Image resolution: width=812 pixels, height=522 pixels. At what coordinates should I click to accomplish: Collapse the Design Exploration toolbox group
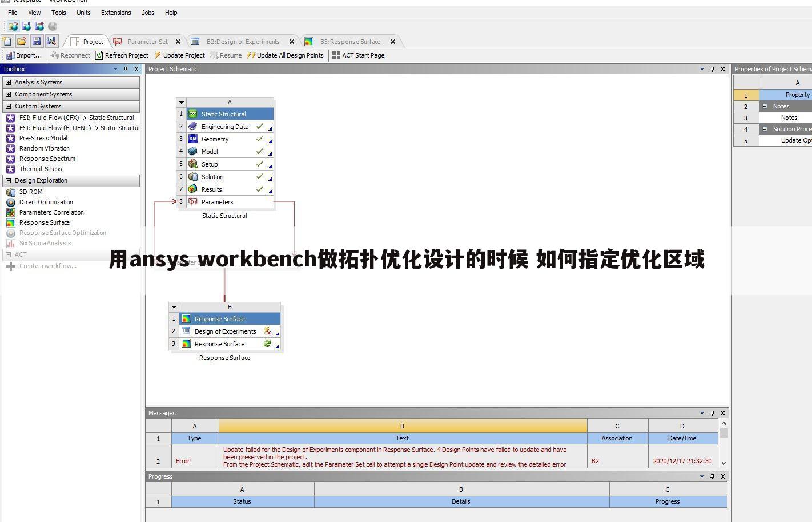(8, 180)
